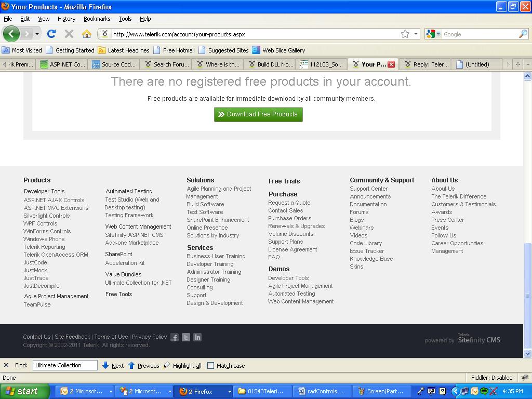Open Privacy Policy footer link

click(x=149, y=337)
